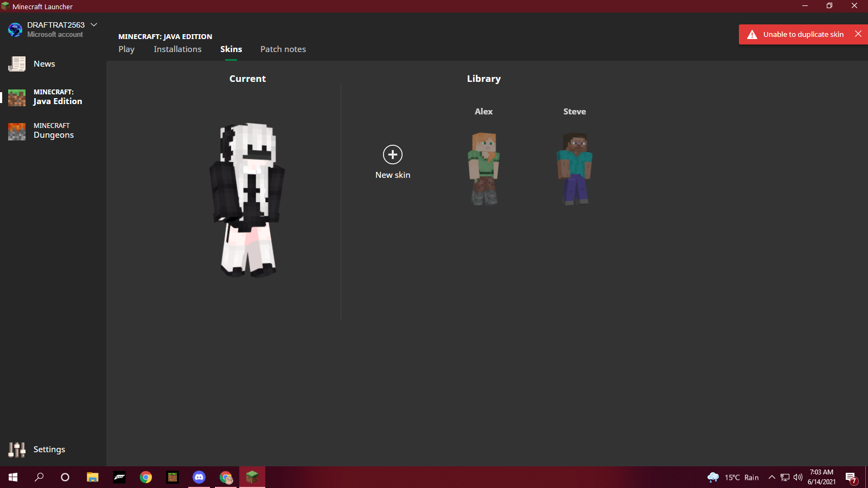Select Minecraft Dungeons in sidebar
Viewport: 868px width, 488px height.
coord(53,131)
